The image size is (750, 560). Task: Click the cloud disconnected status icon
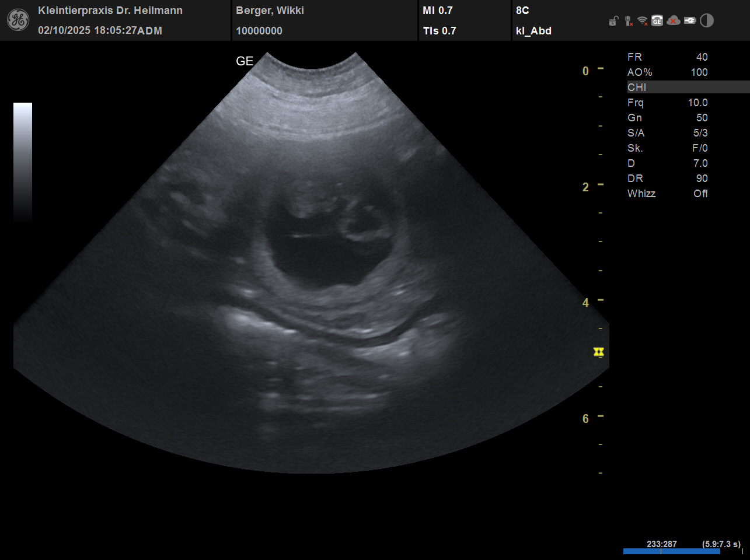(674, 21)
